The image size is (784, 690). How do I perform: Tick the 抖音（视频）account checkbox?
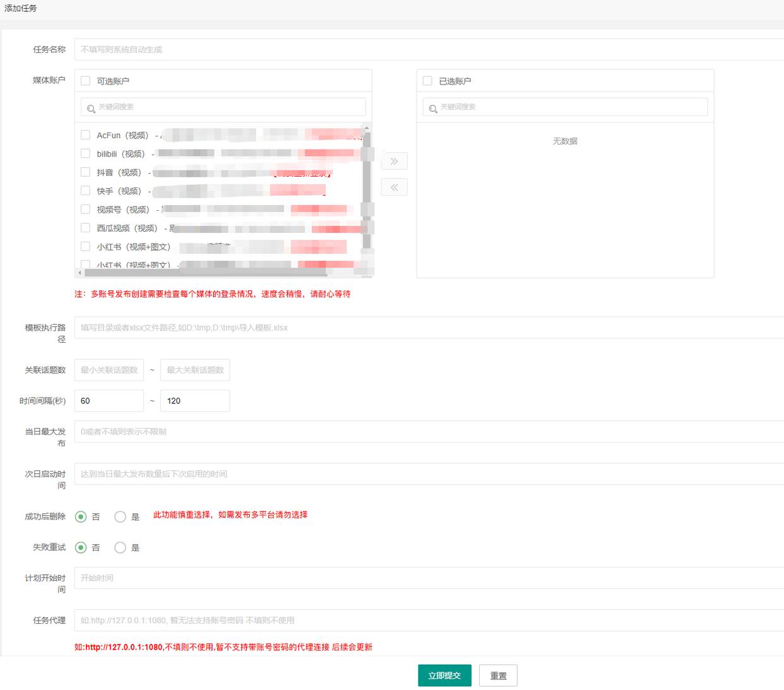[86, 172]
